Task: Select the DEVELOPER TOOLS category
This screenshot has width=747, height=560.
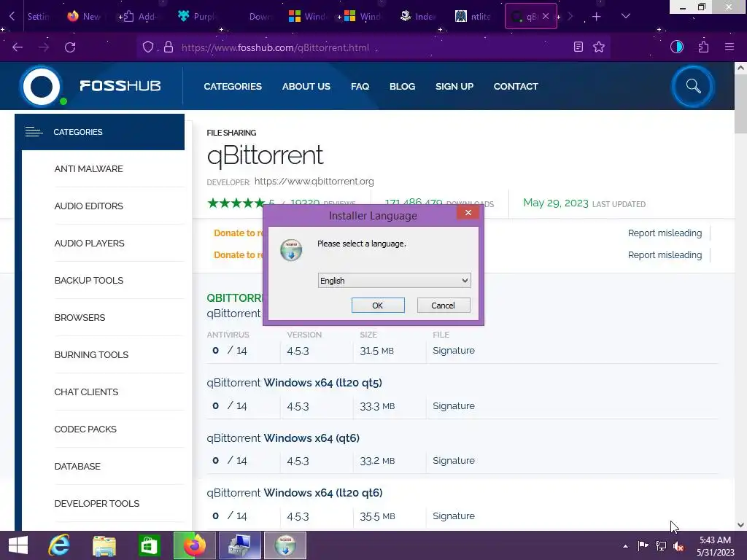Action: (x=97, y=503)
